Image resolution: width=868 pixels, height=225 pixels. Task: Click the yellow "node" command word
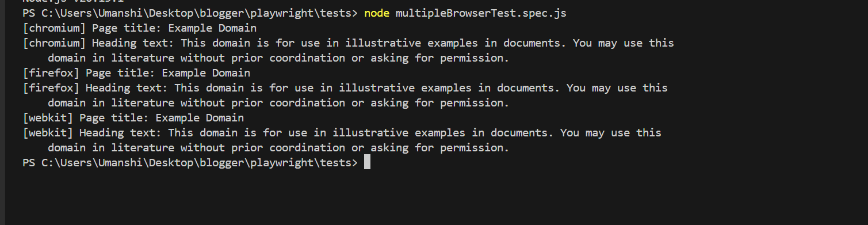coord(377,13)
